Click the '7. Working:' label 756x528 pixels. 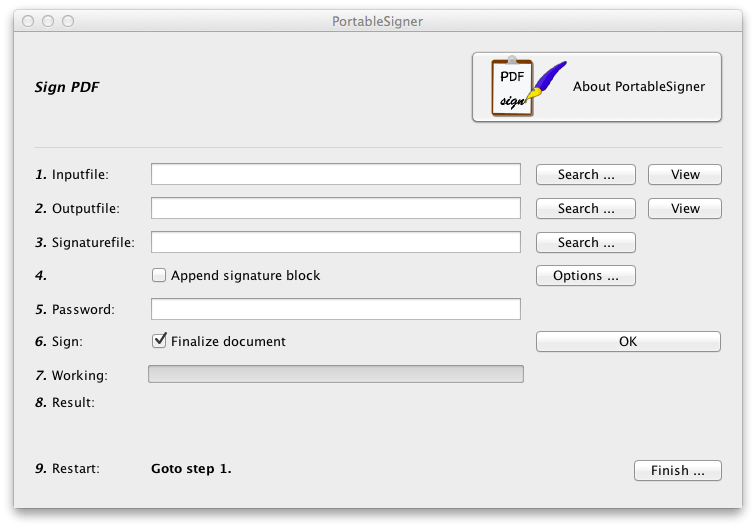coord(71,376)
